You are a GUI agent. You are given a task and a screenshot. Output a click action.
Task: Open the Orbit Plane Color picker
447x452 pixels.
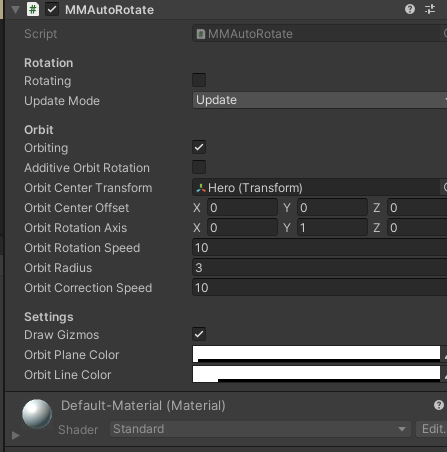[316, 354]
